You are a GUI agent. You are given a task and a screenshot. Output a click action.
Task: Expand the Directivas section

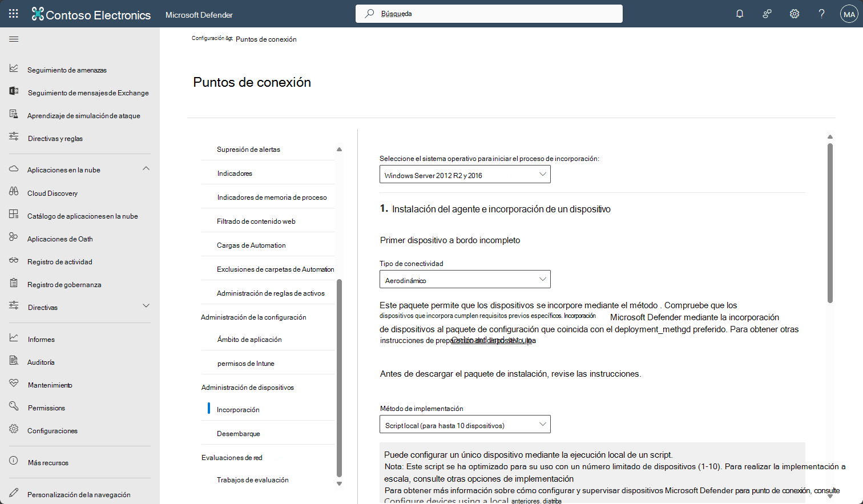pos(146,307)
